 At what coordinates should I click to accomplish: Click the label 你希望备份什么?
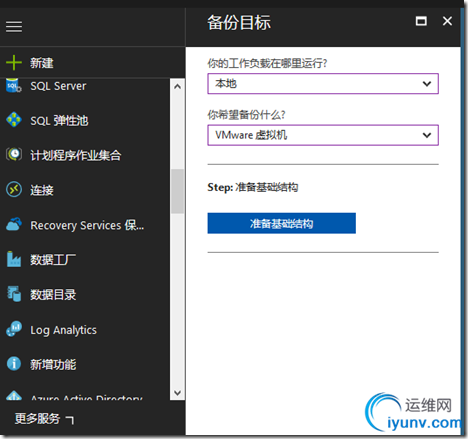(x=246, y=115)
